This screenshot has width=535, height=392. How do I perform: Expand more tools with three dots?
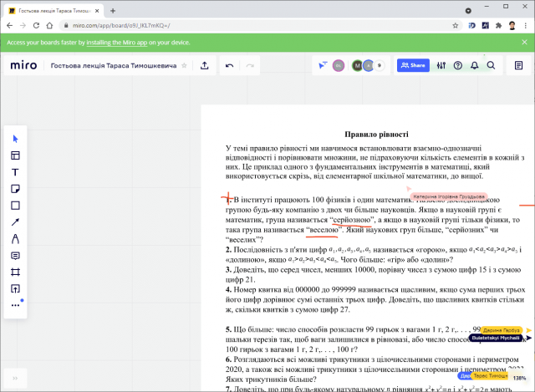(15, 305)
